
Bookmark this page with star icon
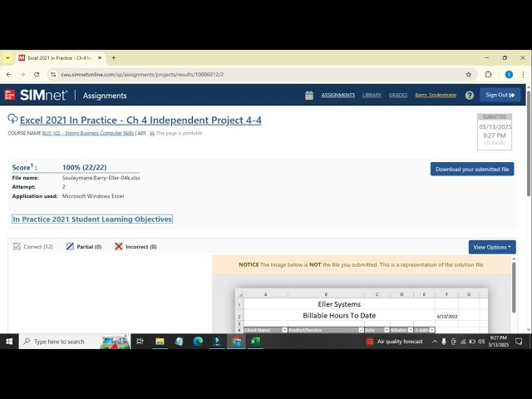coord(469,74)
